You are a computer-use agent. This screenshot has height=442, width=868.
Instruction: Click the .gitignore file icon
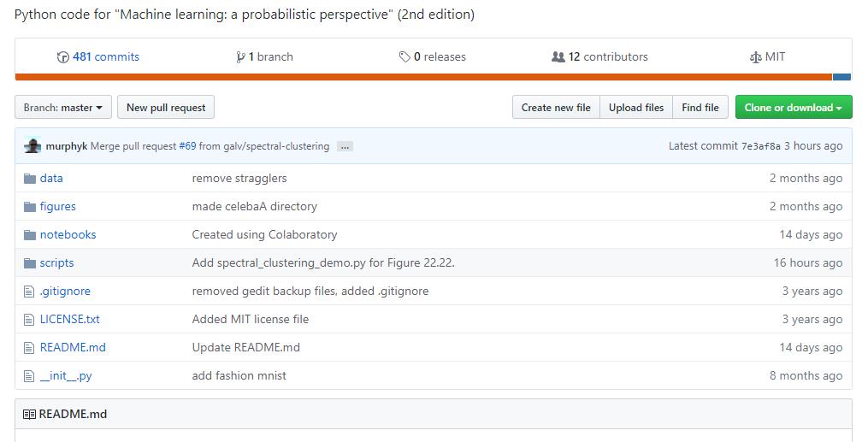pos(29,291)
